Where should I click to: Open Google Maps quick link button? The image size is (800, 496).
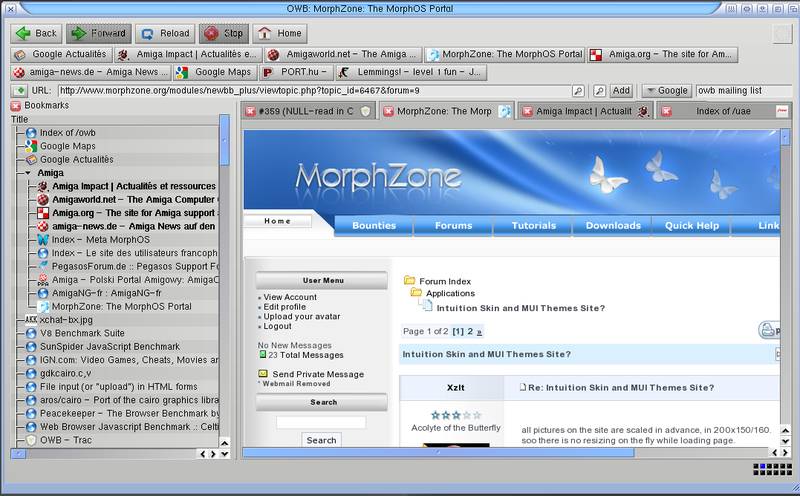(x=215, y=72)
